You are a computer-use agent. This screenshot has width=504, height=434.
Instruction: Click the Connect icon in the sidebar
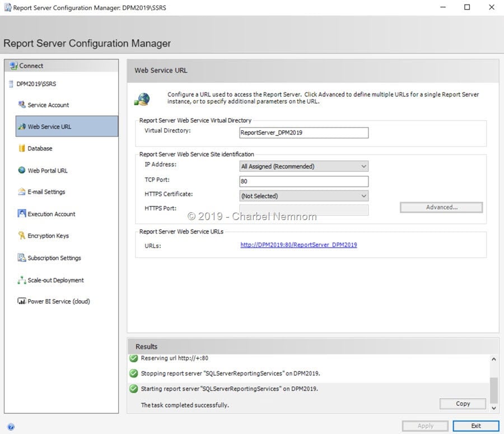(13, 66)
